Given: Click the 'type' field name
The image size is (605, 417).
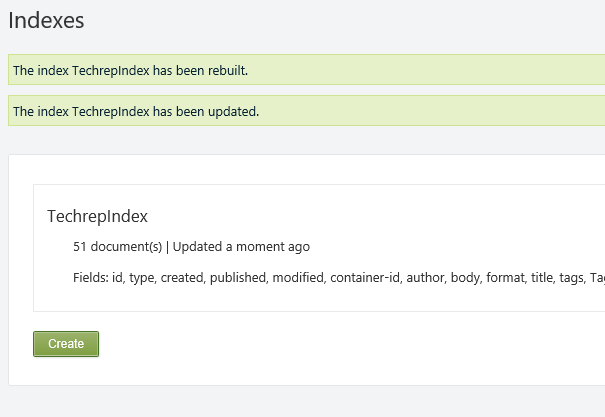Looking at the screenshot, I should coord(142,277).
